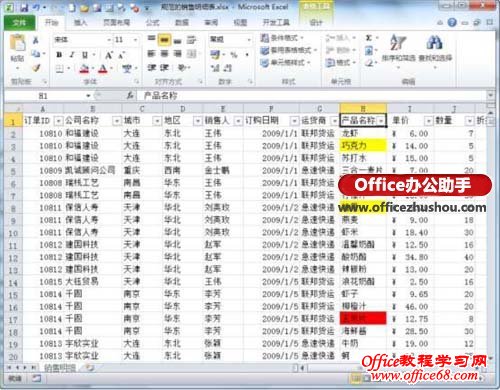Click 套用表格格式 format as table button

pos(289,50)
